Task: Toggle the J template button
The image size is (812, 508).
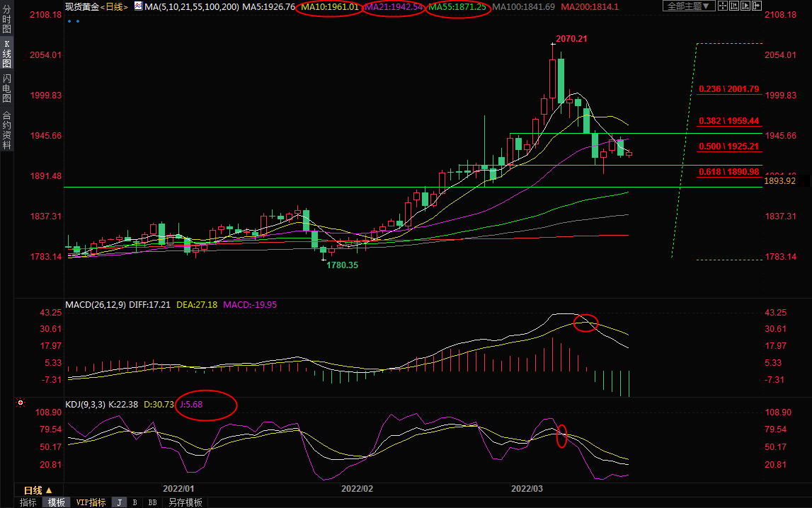Action: tap(119, 502)
